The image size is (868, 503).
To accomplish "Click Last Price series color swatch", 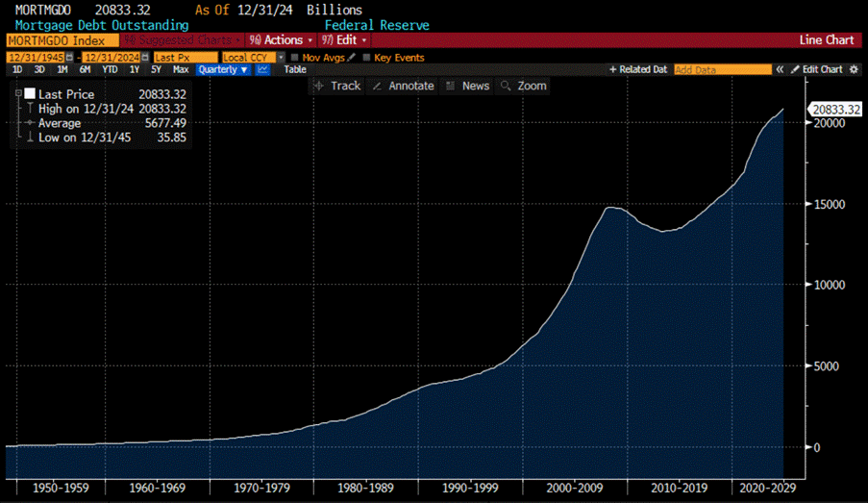I will (30, 93).
